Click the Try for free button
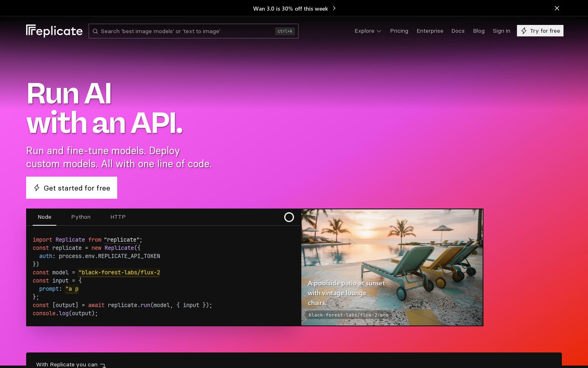588x368 pixels. tap(540, 31)
